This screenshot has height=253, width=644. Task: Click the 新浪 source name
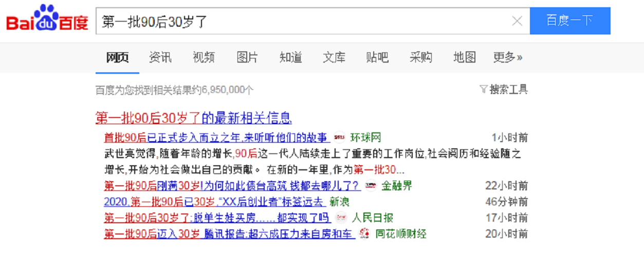(x=339, y=202)
